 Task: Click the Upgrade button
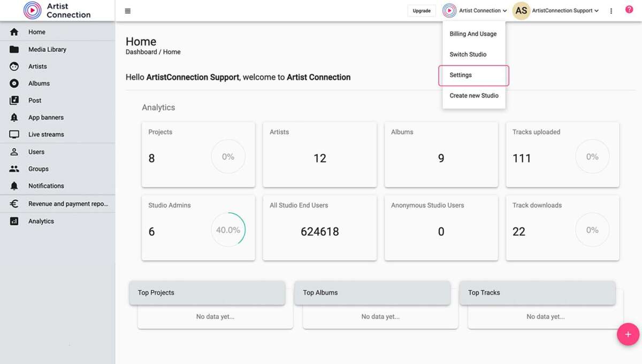[422, 10]
